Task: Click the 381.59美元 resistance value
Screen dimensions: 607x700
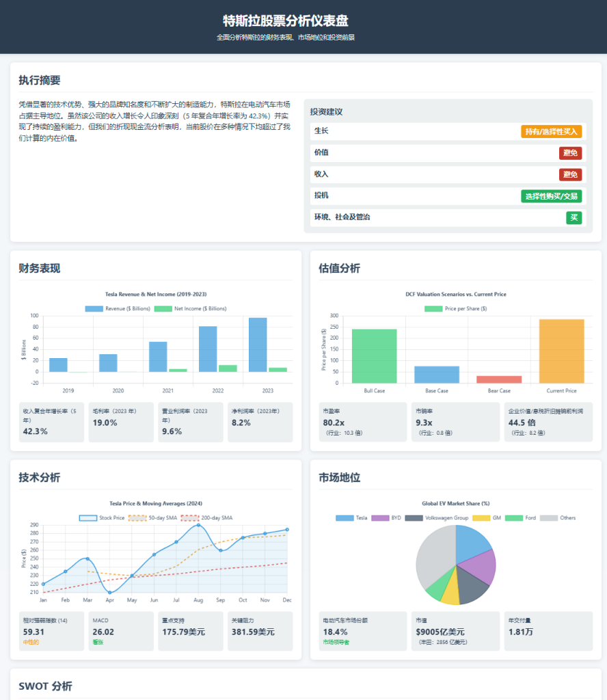Action: pos(253,632)
